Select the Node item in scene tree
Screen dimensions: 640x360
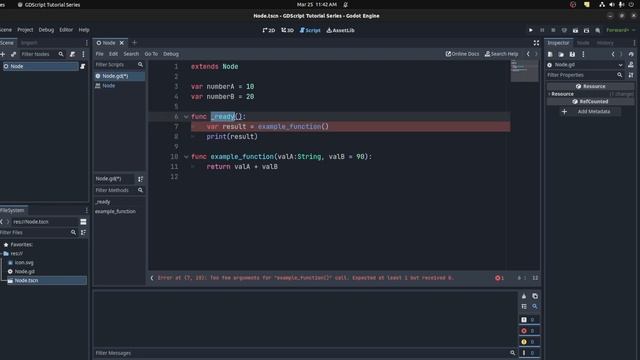tap(40, 66)
